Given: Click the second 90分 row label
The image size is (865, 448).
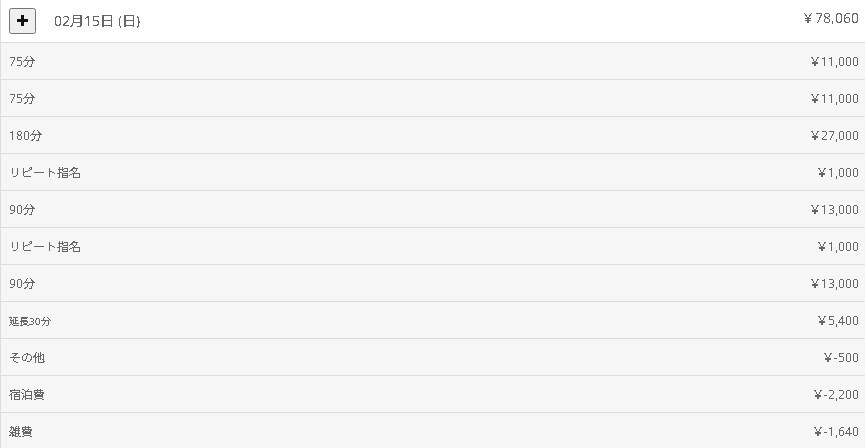Looking at the screenshot, I should [22, 284].
